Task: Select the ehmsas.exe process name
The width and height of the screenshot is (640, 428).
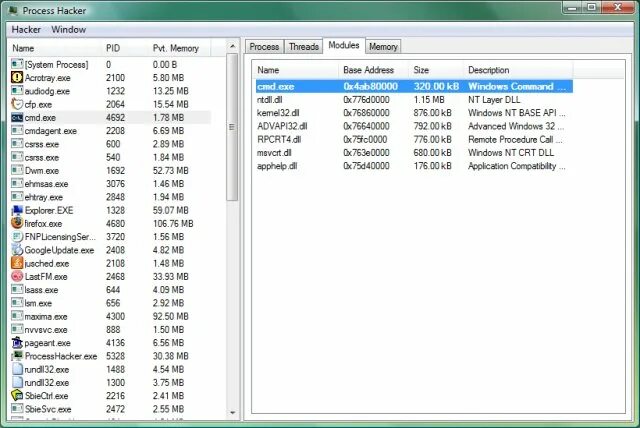Action: (x=46, y=184)
